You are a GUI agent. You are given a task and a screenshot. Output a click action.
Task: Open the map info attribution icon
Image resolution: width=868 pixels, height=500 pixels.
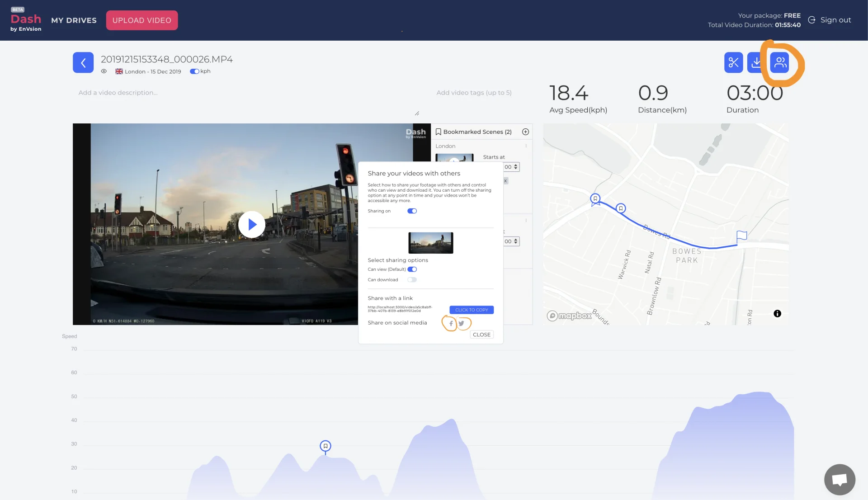(x=777, y=314)
